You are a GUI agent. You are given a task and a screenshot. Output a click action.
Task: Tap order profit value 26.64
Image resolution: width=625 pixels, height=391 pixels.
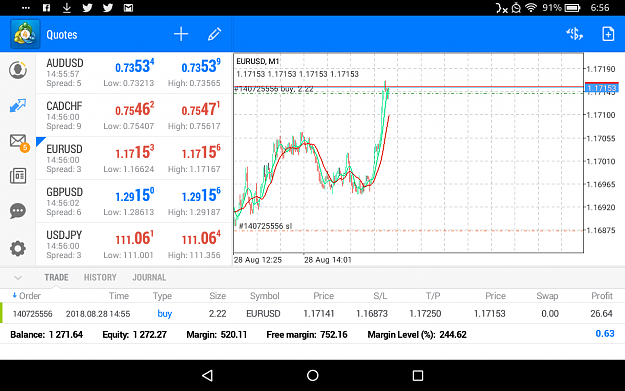point(601,314)
